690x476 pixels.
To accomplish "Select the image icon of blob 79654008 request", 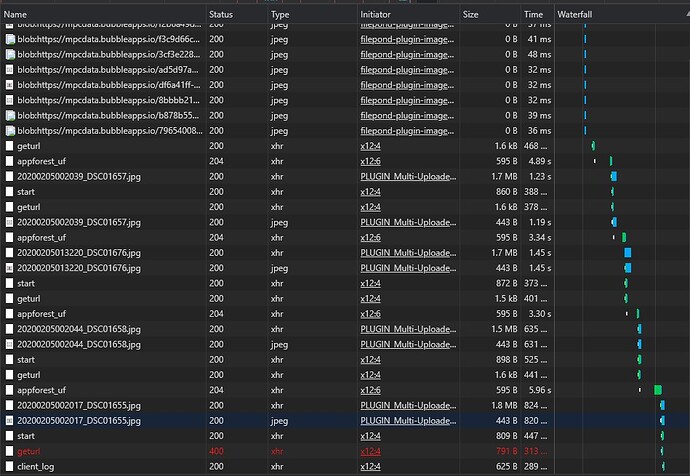I will [10, 131].
